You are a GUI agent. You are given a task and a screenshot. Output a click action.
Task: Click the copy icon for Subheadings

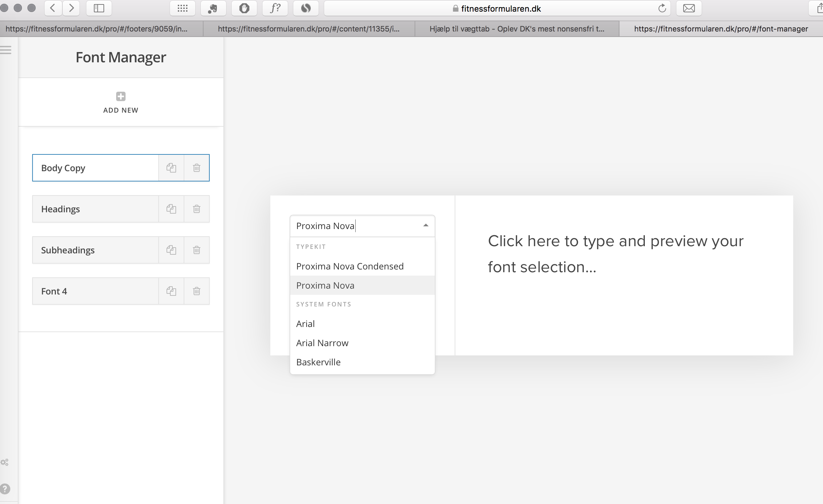171,250
